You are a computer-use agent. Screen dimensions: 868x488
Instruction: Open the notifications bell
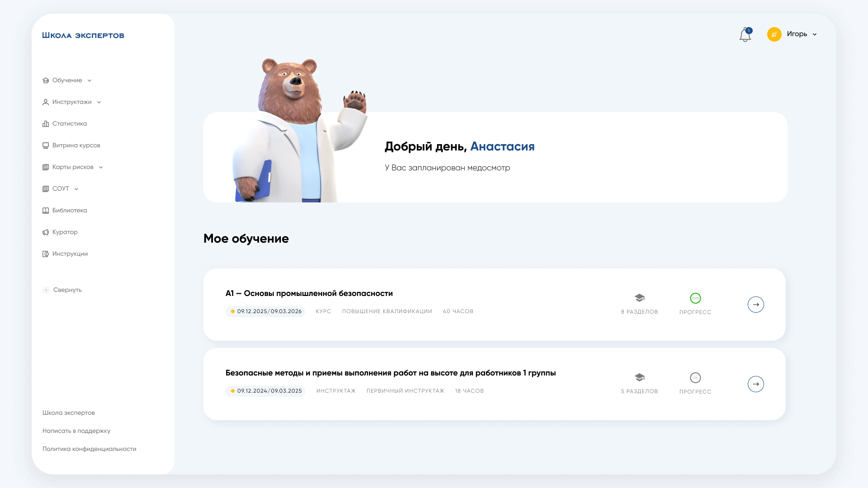click(745, 34)
